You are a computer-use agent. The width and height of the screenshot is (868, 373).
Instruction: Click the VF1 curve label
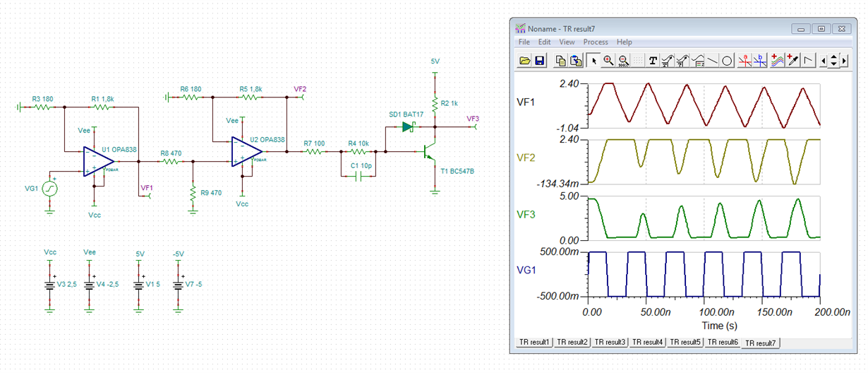(x=526, y=102)
